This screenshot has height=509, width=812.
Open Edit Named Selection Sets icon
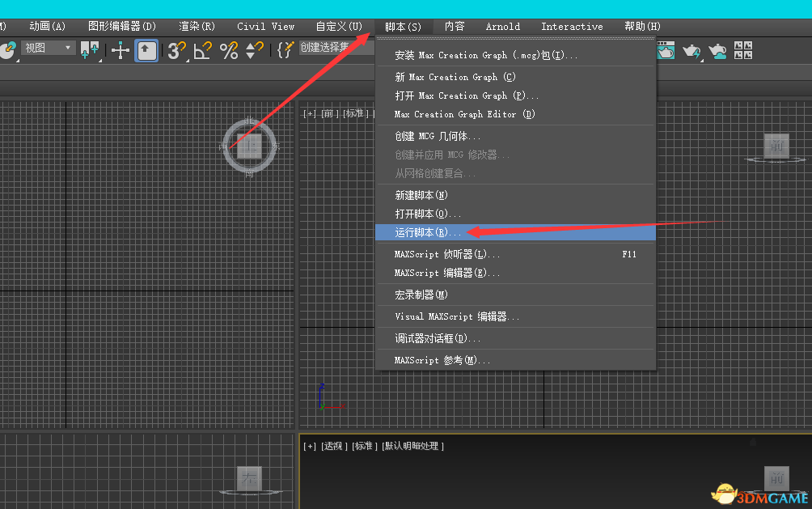click(284, 50)
